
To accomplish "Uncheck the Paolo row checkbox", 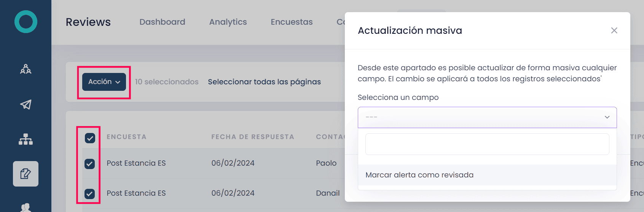I will coord(89,164).
